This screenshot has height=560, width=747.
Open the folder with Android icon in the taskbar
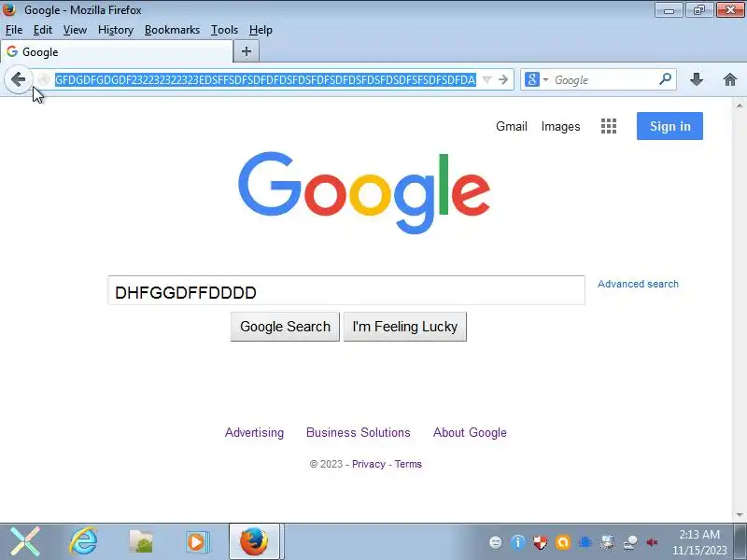point(141,541)
